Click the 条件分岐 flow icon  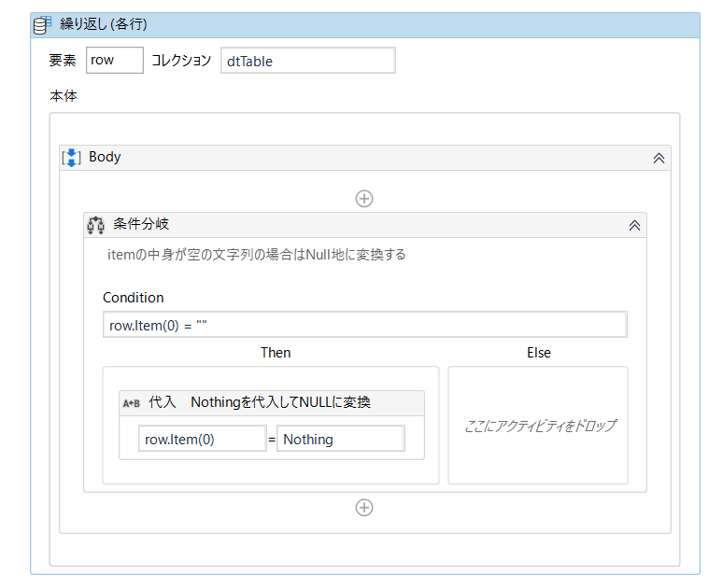pyautogui.click(x=96, y=225)
